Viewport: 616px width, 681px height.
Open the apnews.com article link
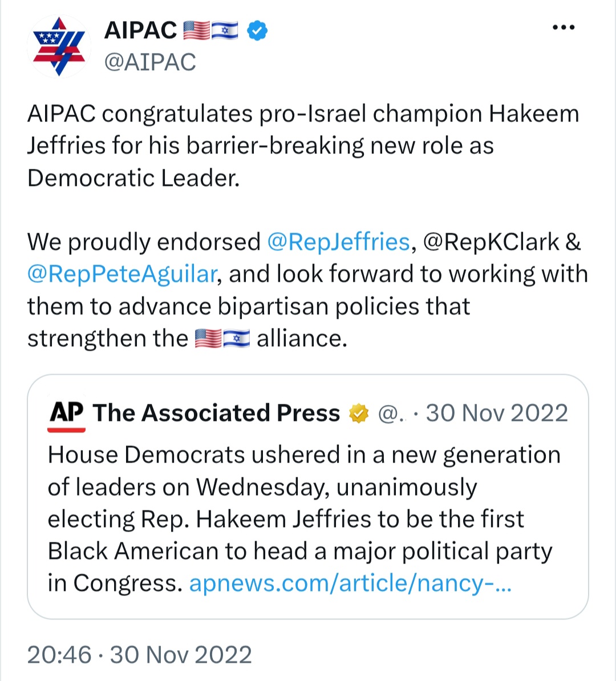click(x=350, y=583)
